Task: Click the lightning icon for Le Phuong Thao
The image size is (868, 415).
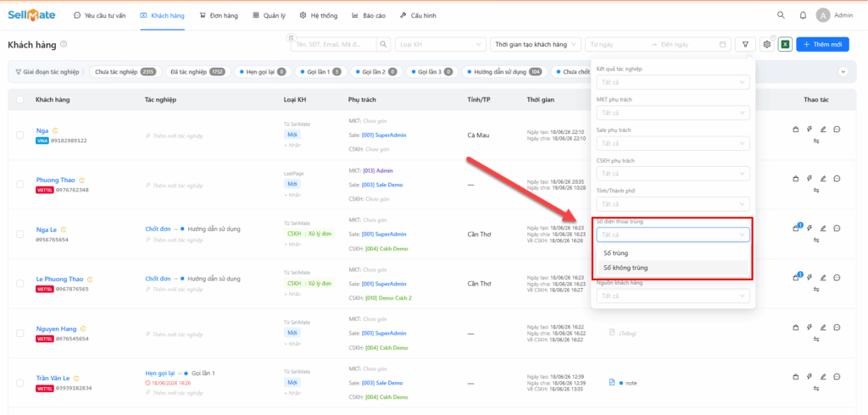Action: [810, 277]
